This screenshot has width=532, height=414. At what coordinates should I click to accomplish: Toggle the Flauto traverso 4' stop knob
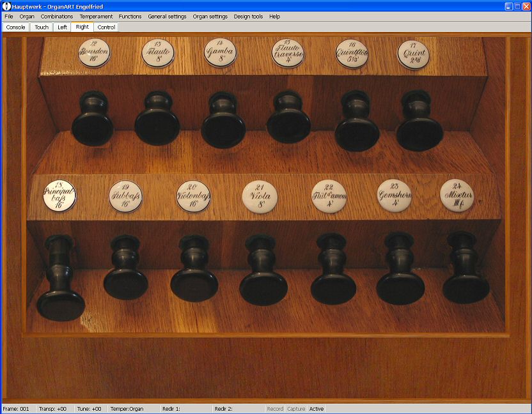click(x=289, y=125)
